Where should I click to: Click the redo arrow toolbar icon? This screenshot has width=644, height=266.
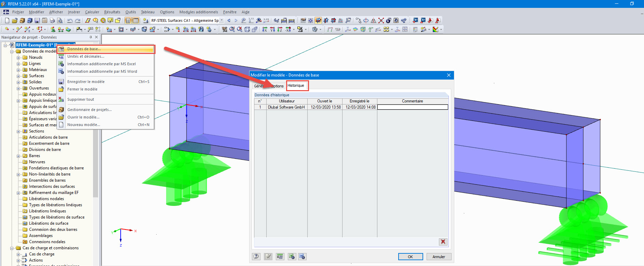coord(78,20)
